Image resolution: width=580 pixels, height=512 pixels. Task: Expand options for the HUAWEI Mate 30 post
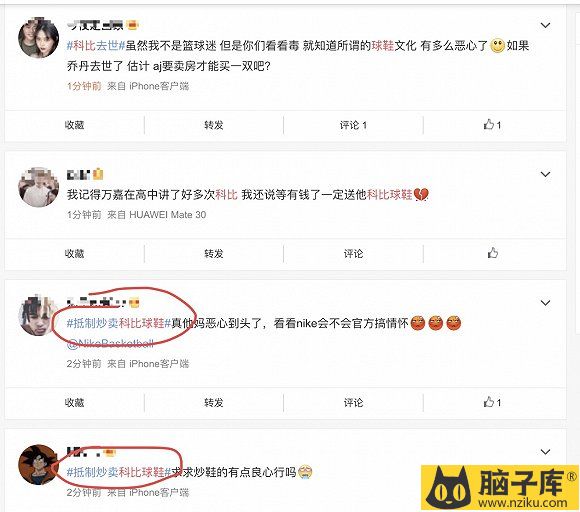click(545, 174)
